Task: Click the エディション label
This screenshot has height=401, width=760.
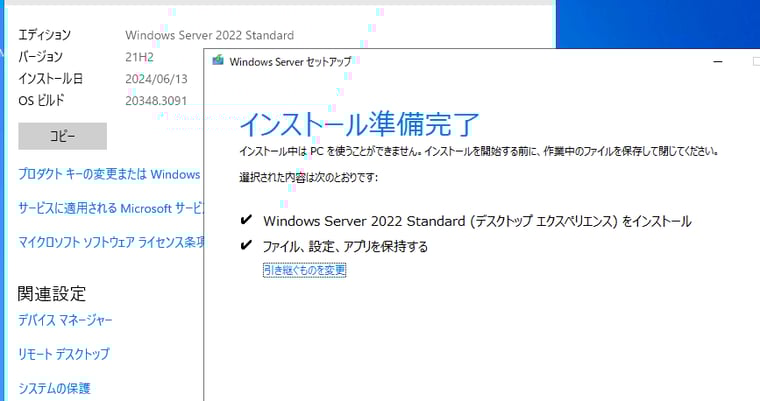Action: 45,35
